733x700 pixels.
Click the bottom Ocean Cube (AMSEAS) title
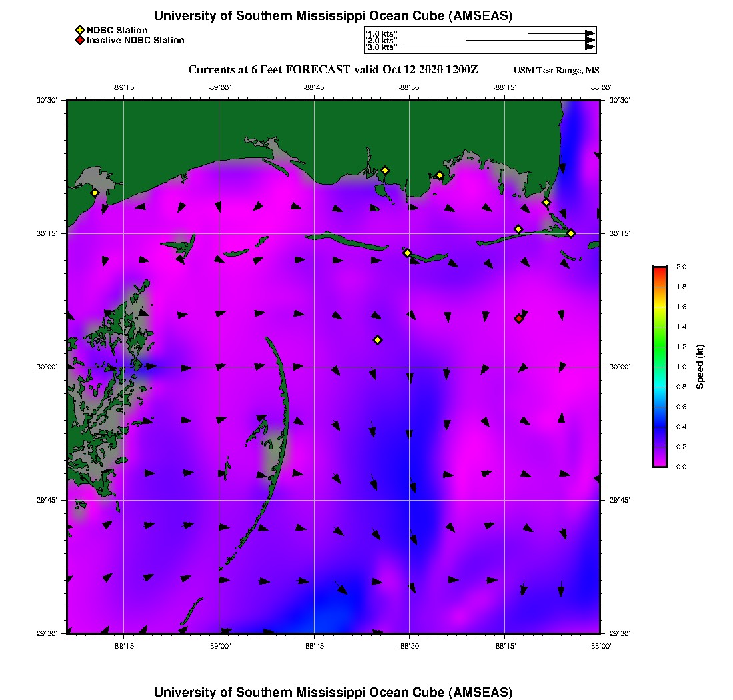[333, 692]
